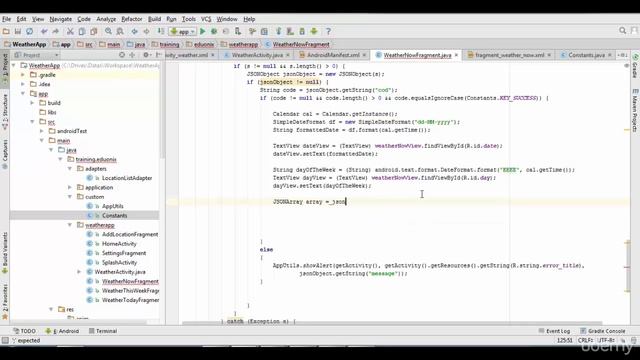Select SettingsFragment in project tree

pyautogui.click(x=124, y=253)
